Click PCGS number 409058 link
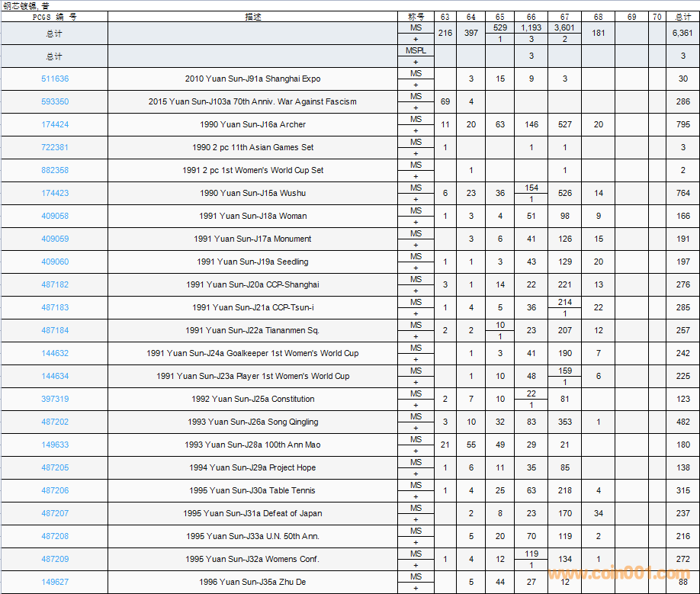Screen dimensions: 700x594 pyautogui.click(x=54, y=216)
